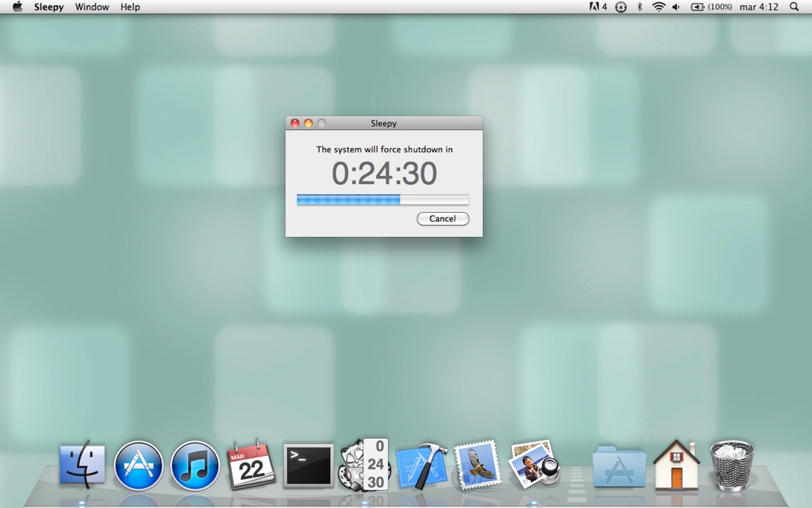Minimize the Sleepy window
This screenshot has width=812, height=508.
308,123
